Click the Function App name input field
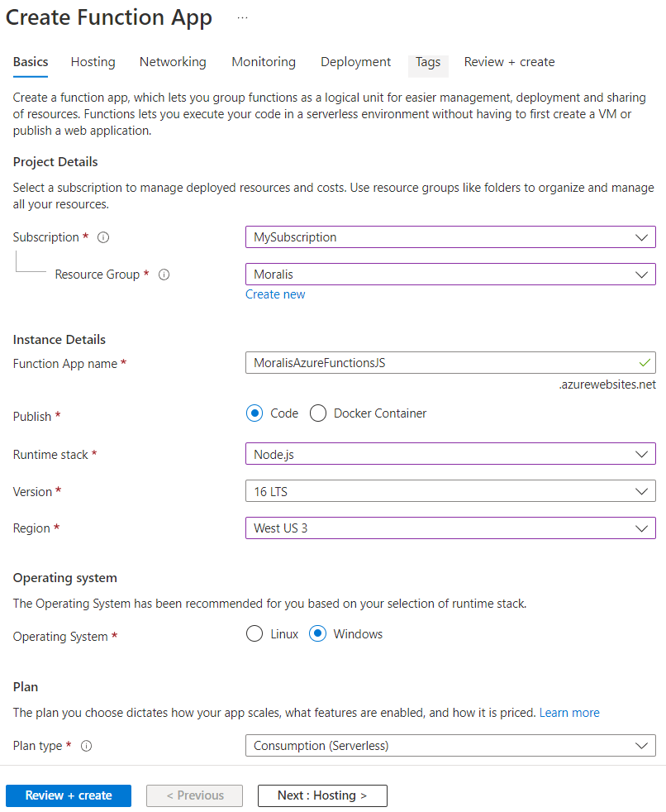This screenshot has height=812, width=666. tap(450, 363)
